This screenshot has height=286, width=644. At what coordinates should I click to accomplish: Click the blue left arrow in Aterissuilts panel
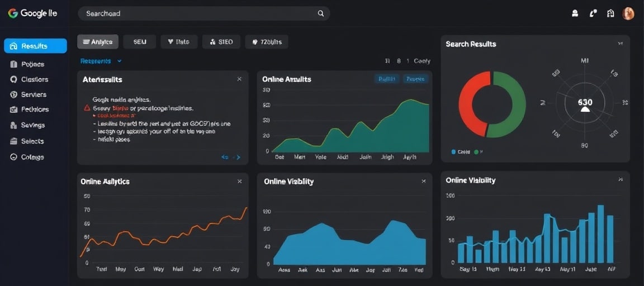pos(225,157)
